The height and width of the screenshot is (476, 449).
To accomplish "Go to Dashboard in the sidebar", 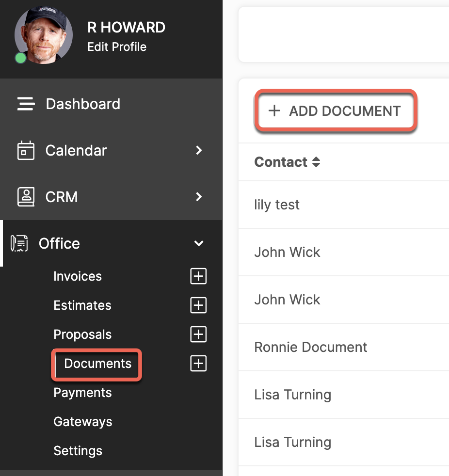I will click(x=83, y=104).
